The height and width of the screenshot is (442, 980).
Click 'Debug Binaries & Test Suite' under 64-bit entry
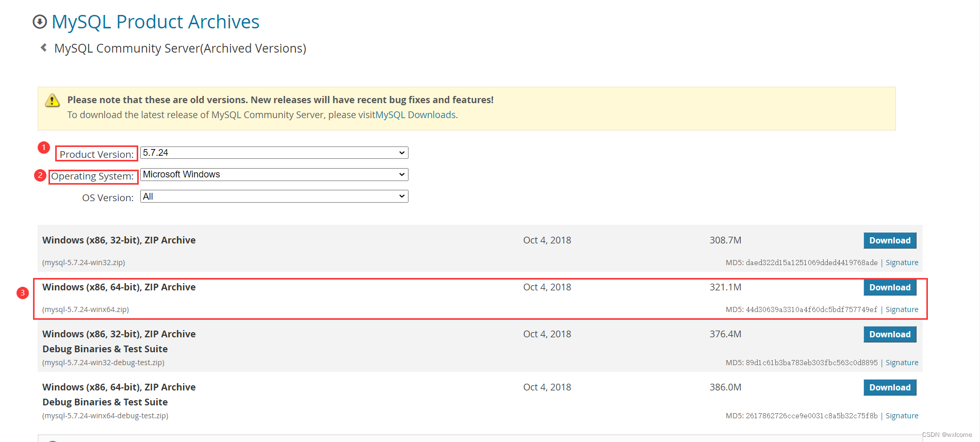(x=105, y=402)
